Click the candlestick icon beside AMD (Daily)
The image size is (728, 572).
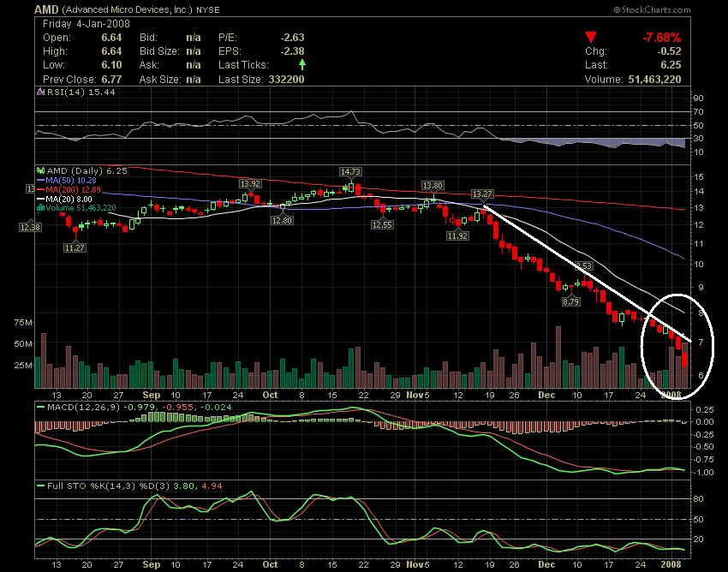[40, 171]
